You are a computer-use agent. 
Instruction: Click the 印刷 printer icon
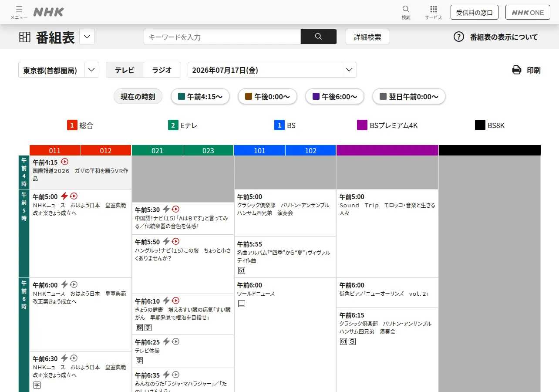click(x=517, y=70)
